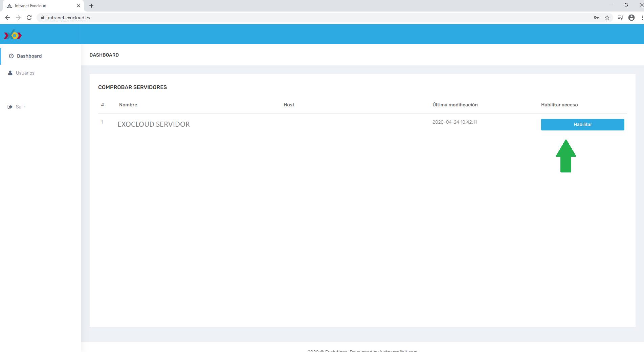Open the Usuarios sidebar item
644x352 pixels.
point(41,73)
